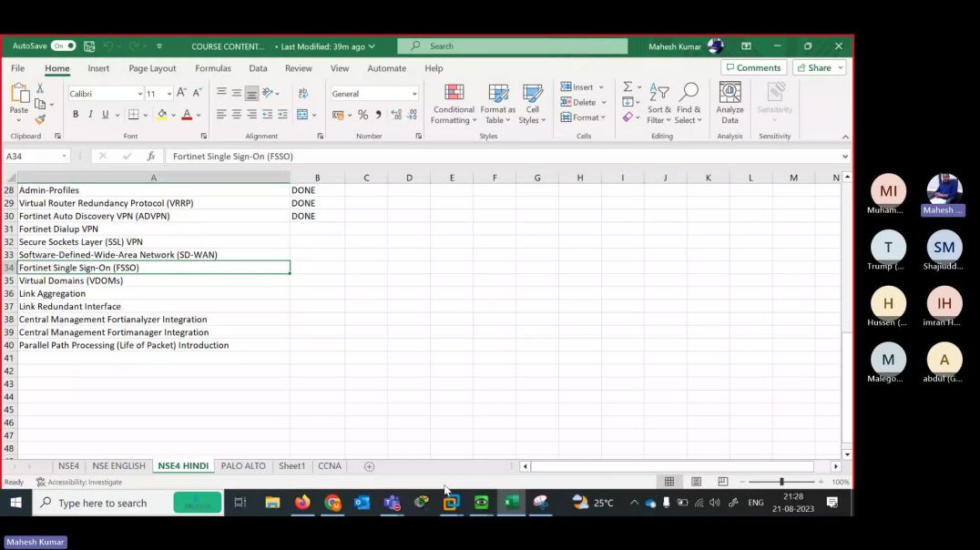The height and width of the screenshot is (550, 980).
Task: Open Format as Table gallery
Action: pyautogui.click(x=497, y=104)
